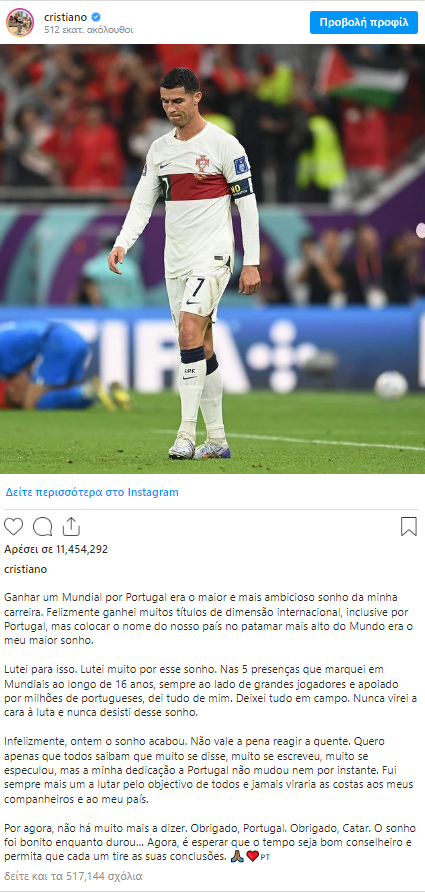Click the paragraph beginning Lutei para isso
Screen dimensions: 425x893
[x=211, y=690]
